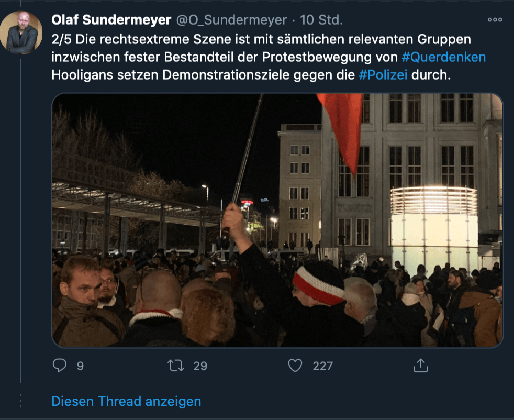Open the #Querdenken hashtag
The image size is (514, 420).
pos(443,57)
